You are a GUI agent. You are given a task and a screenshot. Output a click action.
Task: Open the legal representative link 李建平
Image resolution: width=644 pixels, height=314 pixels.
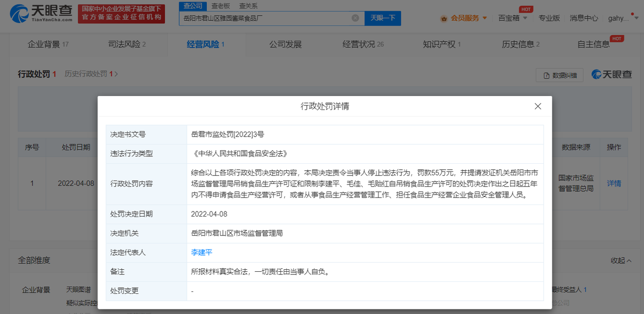pyautogui.click(x=202, y=252)
